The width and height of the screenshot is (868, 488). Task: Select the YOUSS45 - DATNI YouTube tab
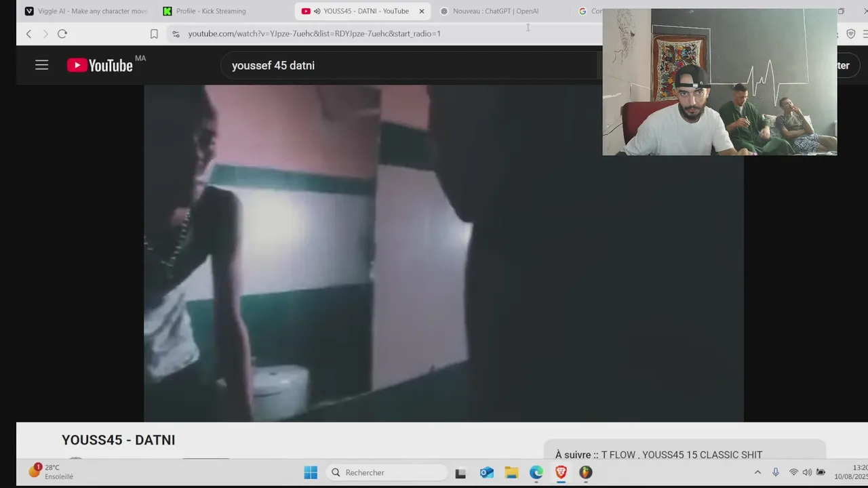(x=363, y=12)
